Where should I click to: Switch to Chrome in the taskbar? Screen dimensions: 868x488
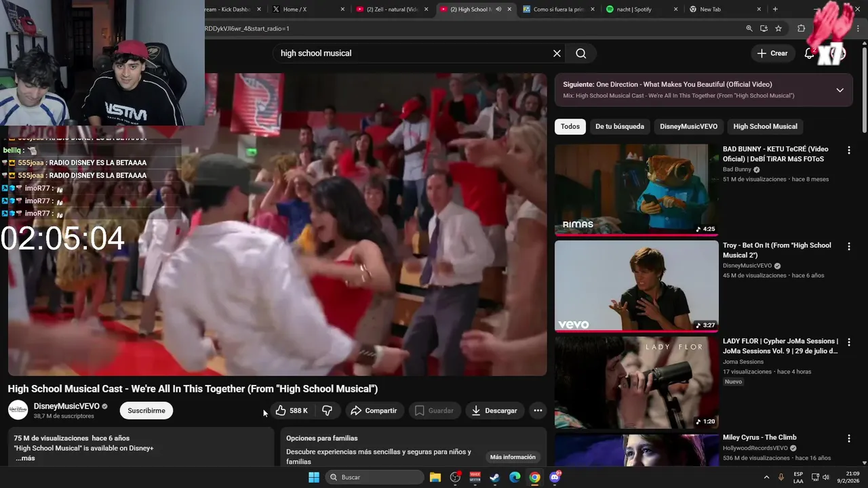point(535,477)
